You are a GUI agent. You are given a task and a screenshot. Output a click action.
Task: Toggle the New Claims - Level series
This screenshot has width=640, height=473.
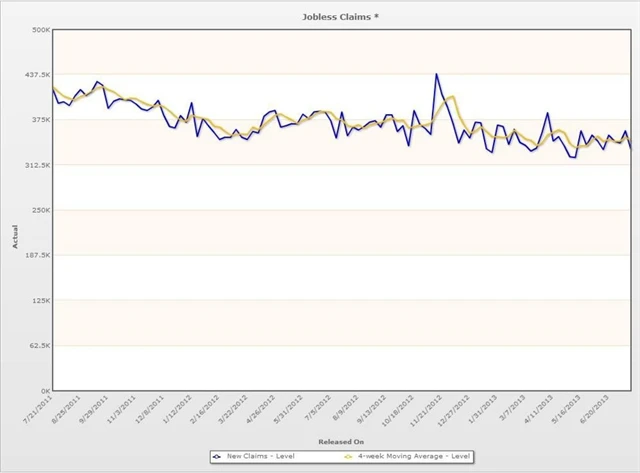[258, 456]
